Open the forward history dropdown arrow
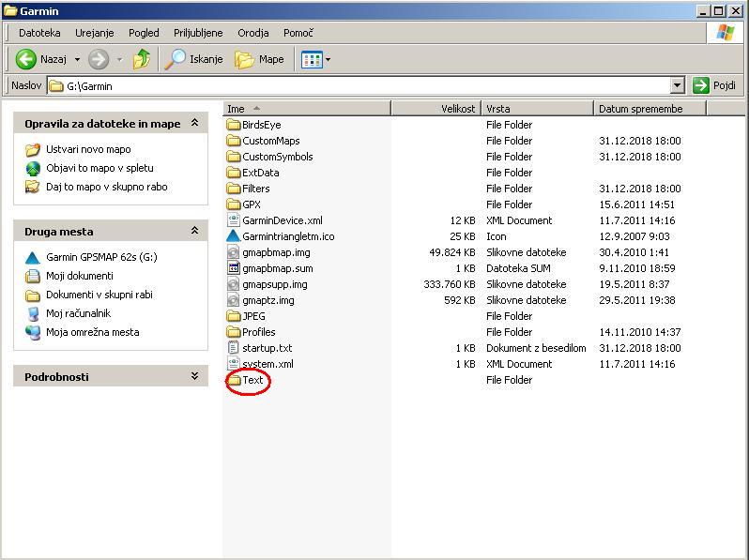Image resolution: width=749 pixels, height=560 pixels. click(119, 60)
